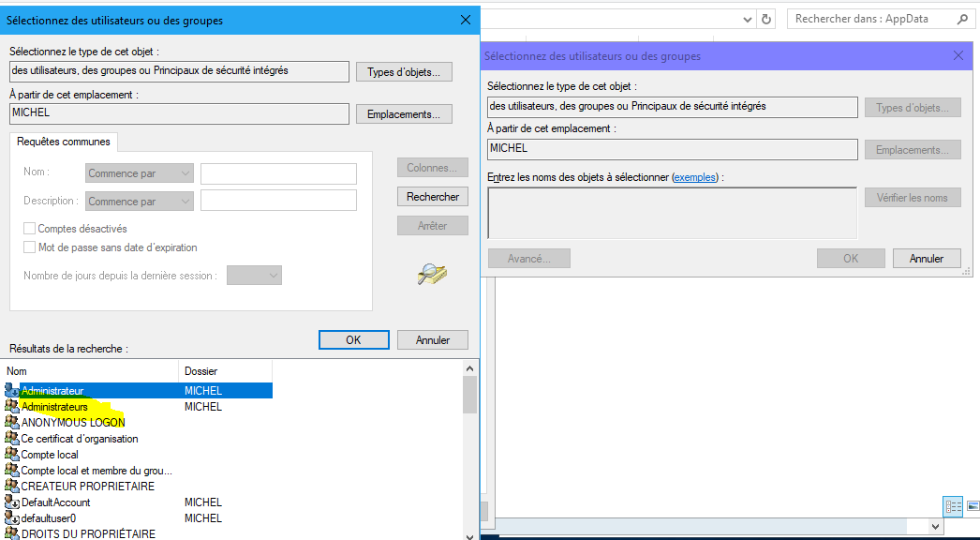
Task: Select CREATEUR PROPRIETAIRE entry
Action: click(x=88, y=487)
